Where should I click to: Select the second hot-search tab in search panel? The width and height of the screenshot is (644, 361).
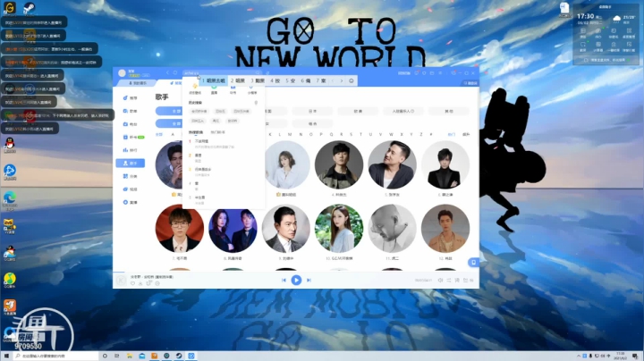click(217, 132)
